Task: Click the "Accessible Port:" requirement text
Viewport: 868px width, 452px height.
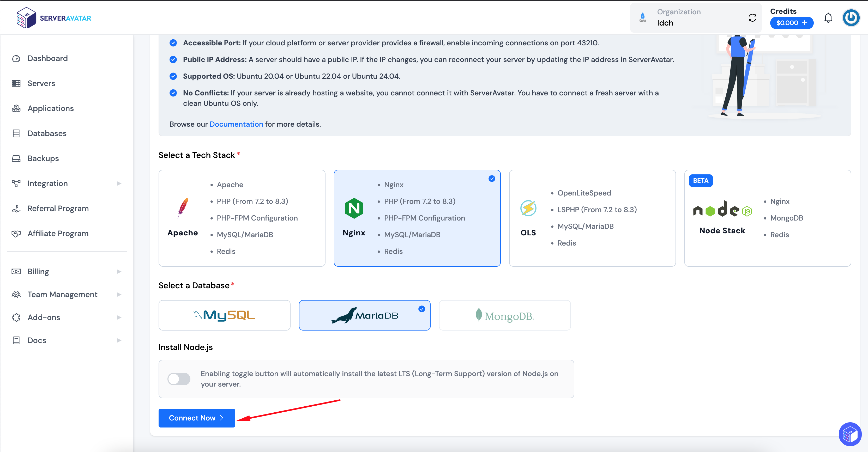Action: [x=212, y=43]
